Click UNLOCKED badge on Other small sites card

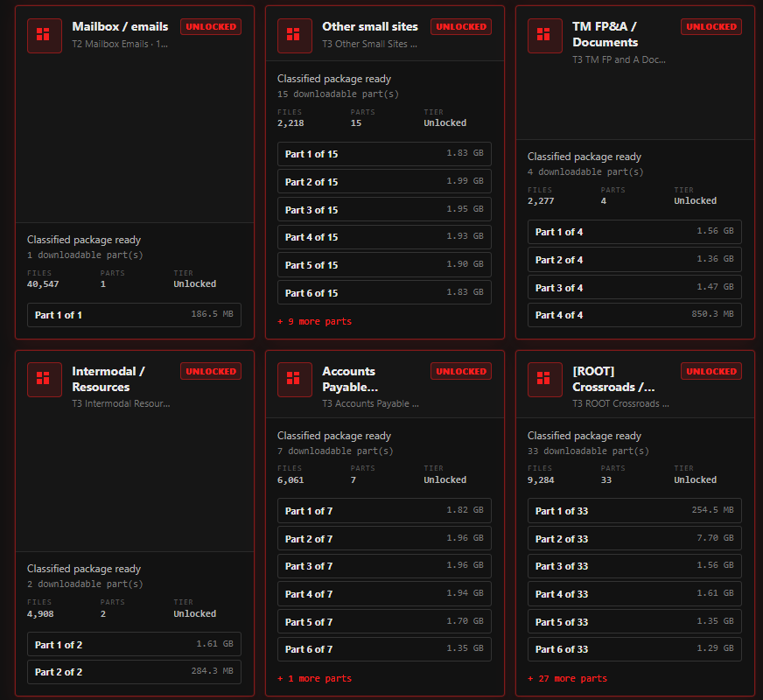click(461, 27)
